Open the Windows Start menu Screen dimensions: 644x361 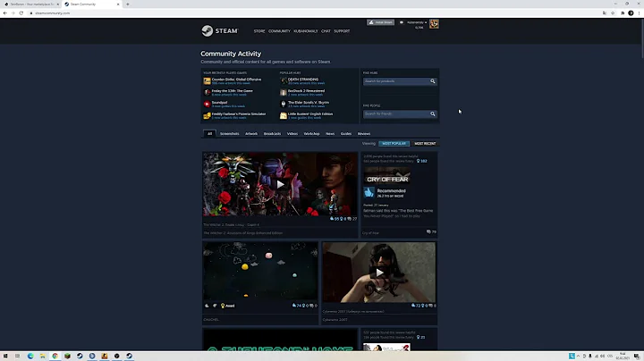tap(5, 356)
